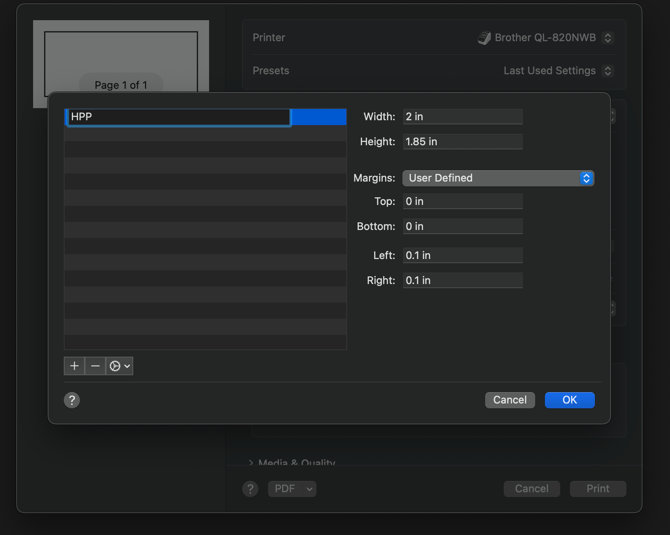Remove selected paper size with minus button

pyautogui.click(x=95, y=366)
